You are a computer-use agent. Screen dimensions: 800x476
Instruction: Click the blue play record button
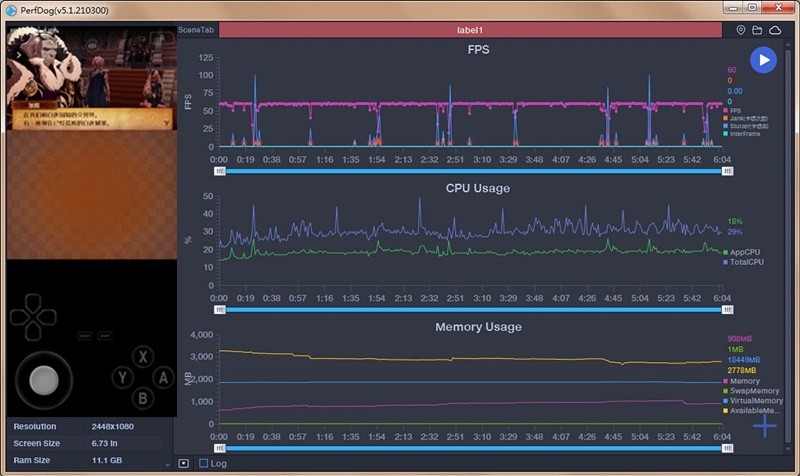(763, 60)
